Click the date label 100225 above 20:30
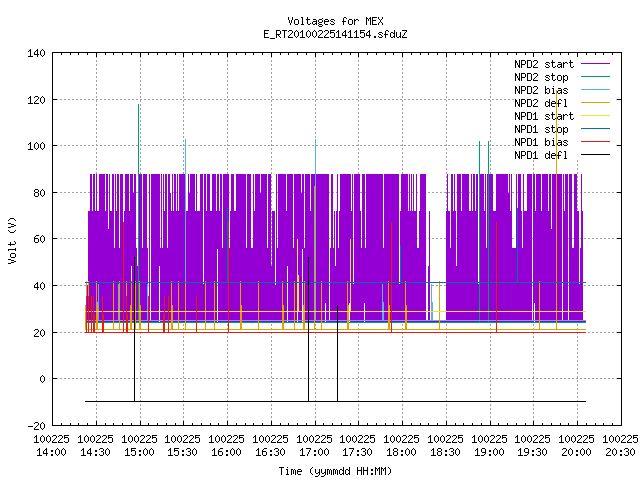 pos(620,440)
